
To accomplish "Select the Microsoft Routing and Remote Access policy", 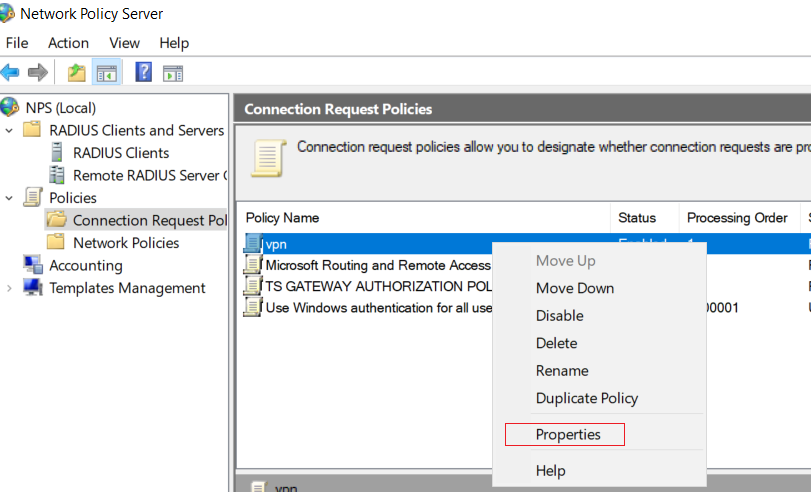I will (378, 265).
